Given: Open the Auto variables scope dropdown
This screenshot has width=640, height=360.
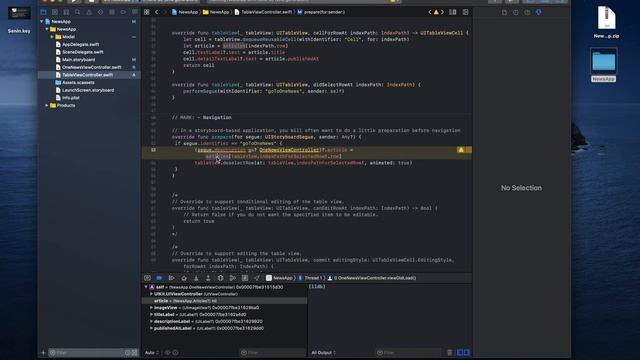Looking at the screenshot, I should [x=152, y=353].
